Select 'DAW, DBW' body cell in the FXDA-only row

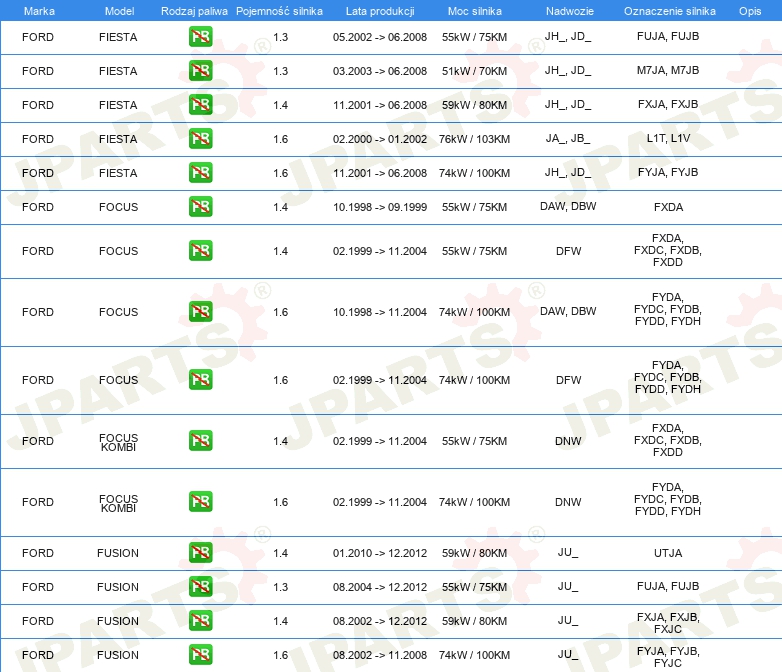(x=568, y=206)
